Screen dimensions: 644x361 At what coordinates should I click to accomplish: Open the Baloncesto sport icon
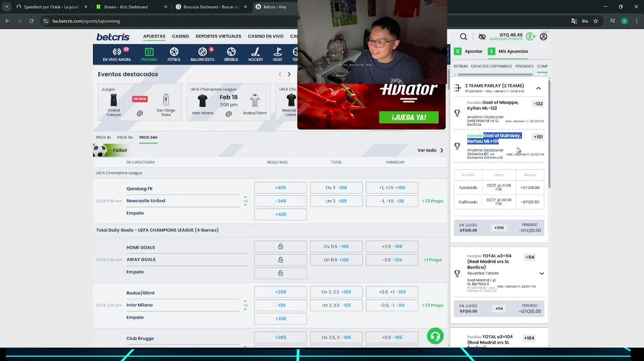[x=203, y=55]
